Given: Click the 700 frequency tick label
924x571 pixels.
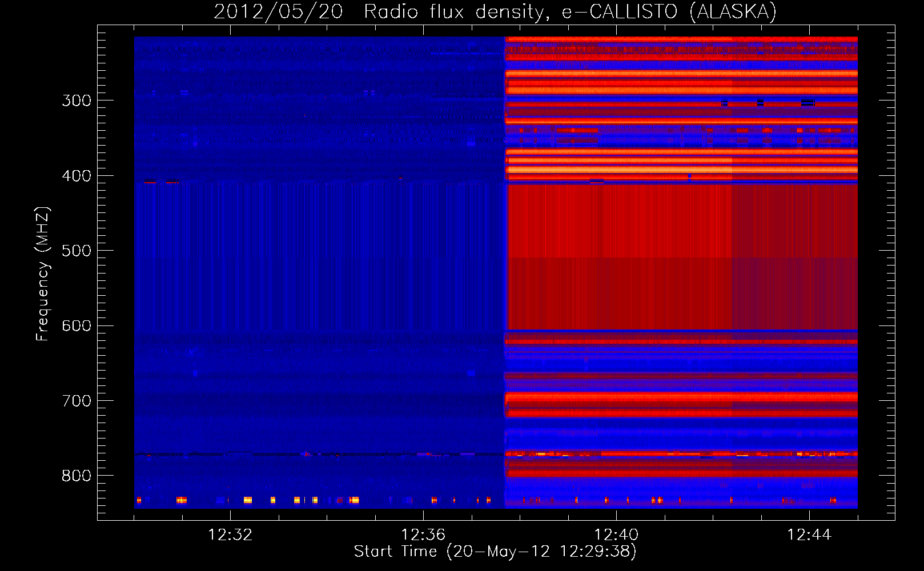Looking at the screenshot, I should pyautogui.click(x=77, y=401).
